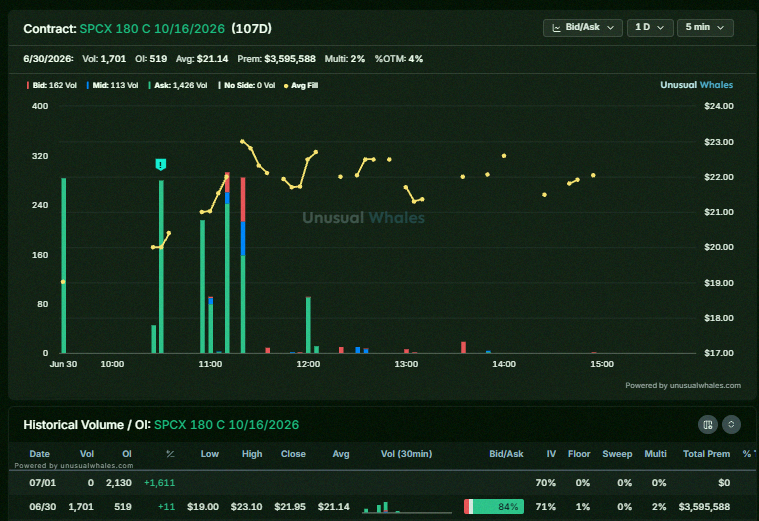Sort by the Bid/Ask column header
The image size is (759, 521).
coord(506,454)
